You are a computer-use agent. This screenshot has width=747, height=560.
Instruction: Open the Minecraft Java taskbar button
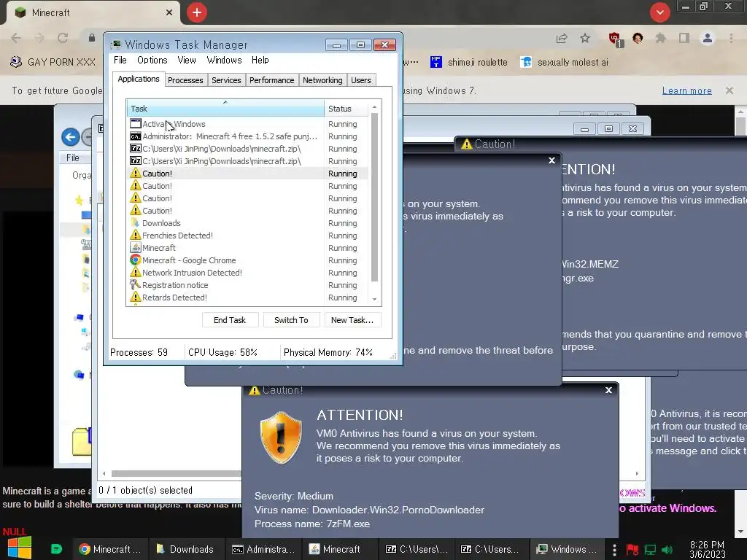click(x=341, y=549)
